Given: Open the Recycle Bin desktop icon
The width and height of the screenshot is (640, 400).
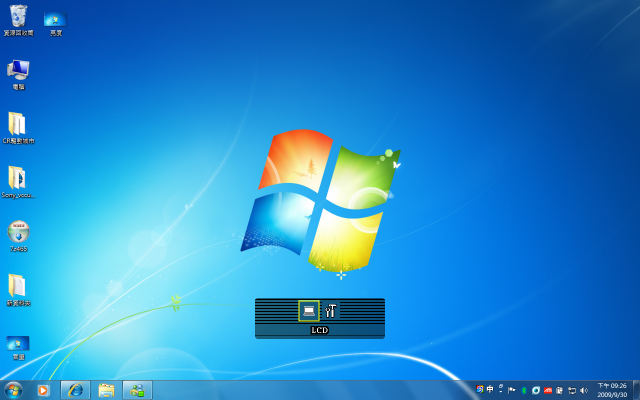Looking at the screenshot, I should (18, 20).
